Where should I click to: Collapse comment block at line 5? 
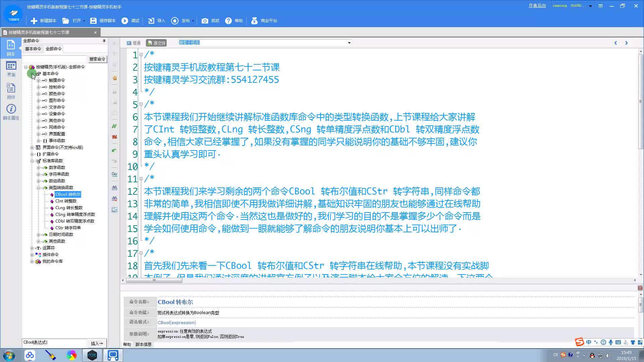[141, 104]
